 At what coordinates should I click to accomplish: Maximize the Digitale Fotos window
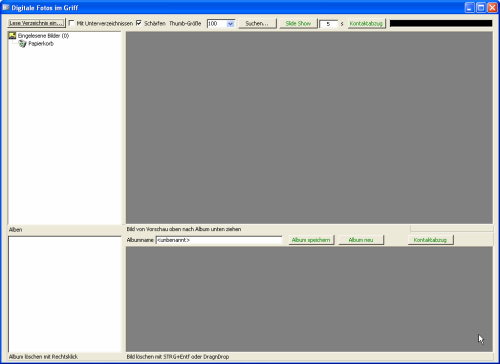pyautogui.click(x=481, y=8)
